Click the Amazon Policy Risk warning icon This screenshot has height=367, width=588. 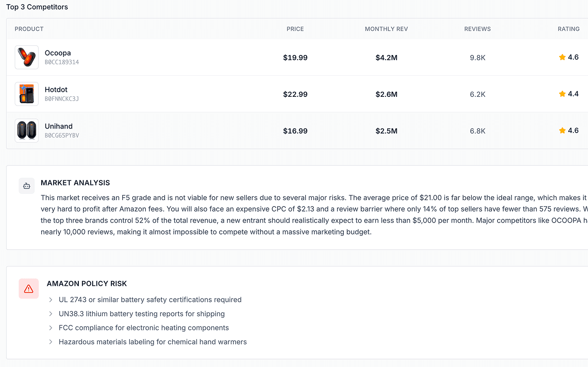pos(29,289)
